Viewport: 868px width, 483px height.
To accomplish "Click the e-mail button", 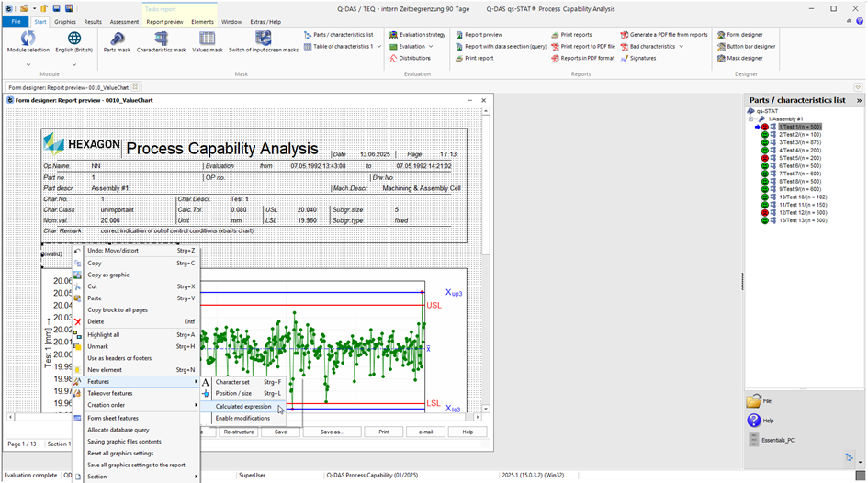I will click(x=425, y=432).
